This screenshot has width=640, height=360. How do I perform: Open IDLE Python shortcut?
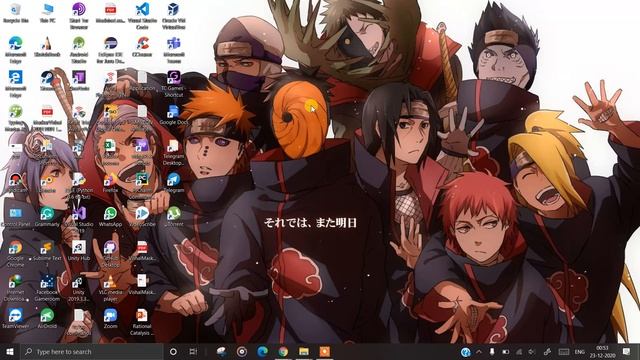79,186
